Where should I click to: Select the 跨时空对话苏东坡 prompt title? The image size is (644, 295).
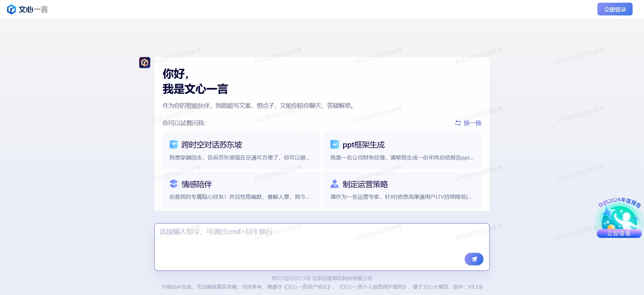pos(212,145)
